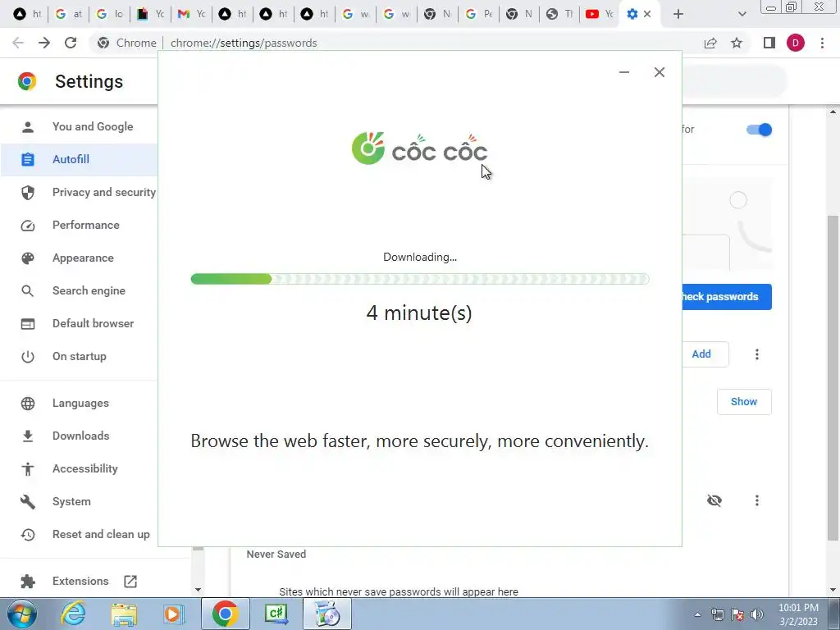Open Extensions page link
Screen dimensions: 840x630
[x=80, y=581]
